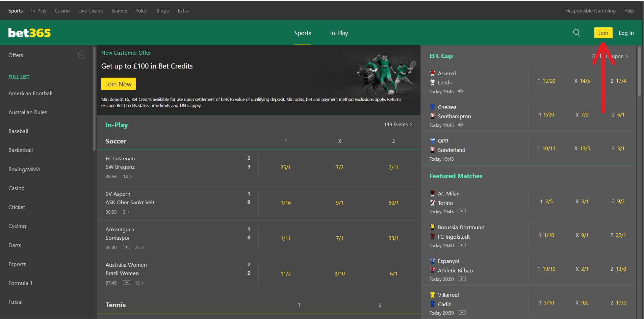Open live stream icon for Dortmund v Ingolstadt

(462, 245)
